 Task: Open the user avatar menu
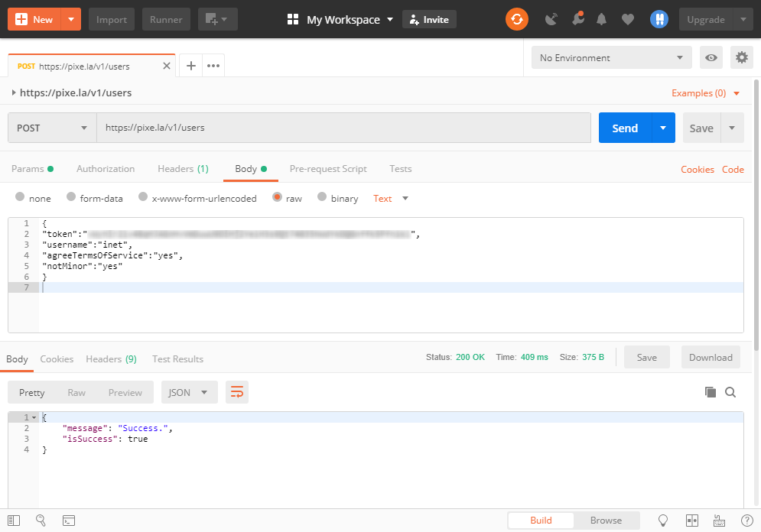pos(659,19)
